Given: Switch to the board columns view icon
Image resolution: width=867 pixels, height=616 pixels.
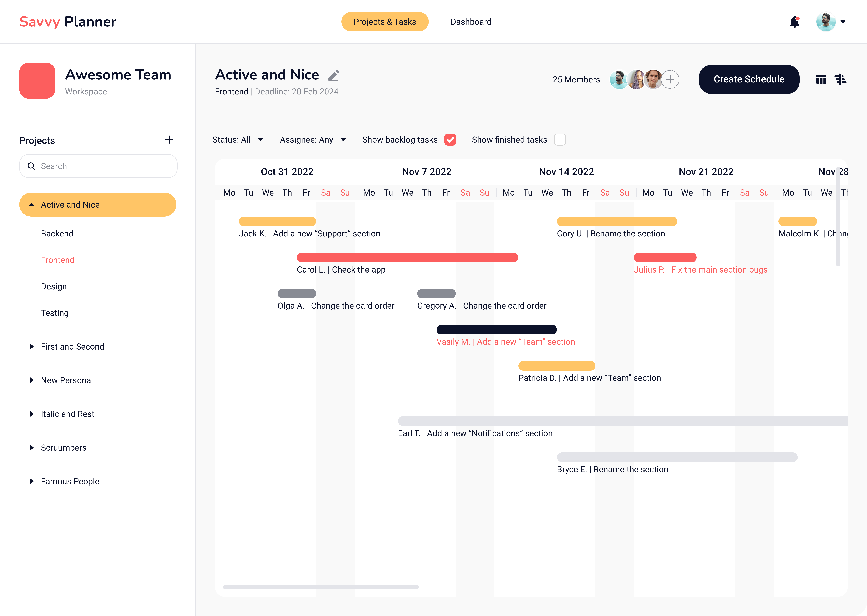Looking at the screenshot, I should point(821,80).
